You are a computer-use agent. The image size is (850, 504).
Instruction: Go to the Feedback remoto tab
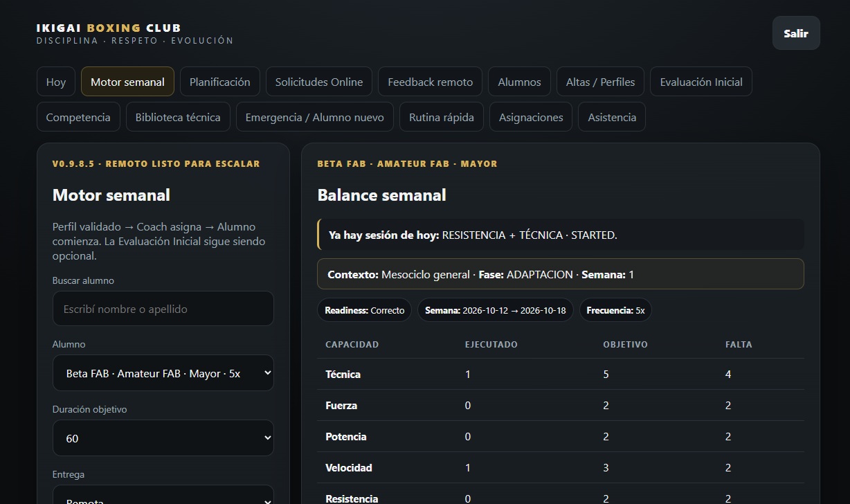pyautogui.click(x=431, y=82)
